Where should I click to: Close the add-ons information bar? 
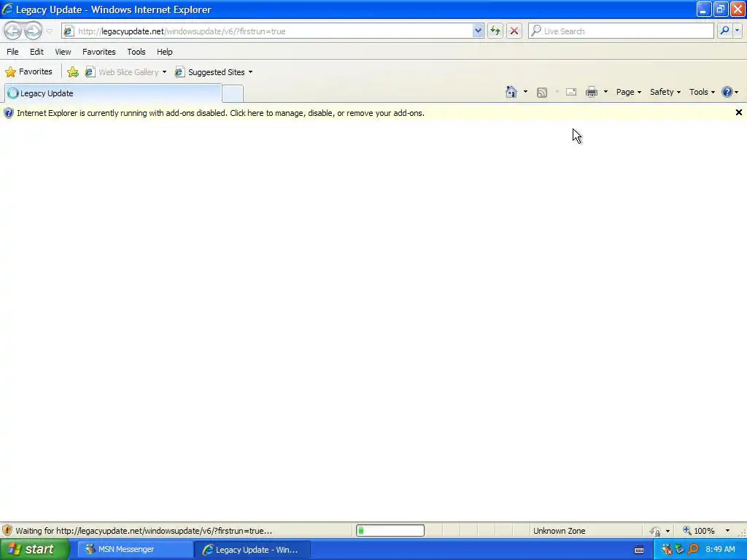click(738, 112)
